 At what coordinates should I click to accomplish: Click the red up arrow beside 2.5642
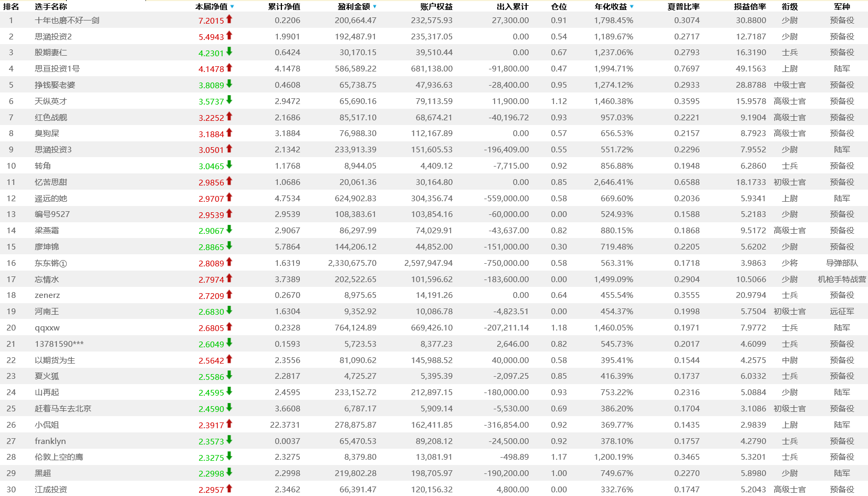[229, 359]
